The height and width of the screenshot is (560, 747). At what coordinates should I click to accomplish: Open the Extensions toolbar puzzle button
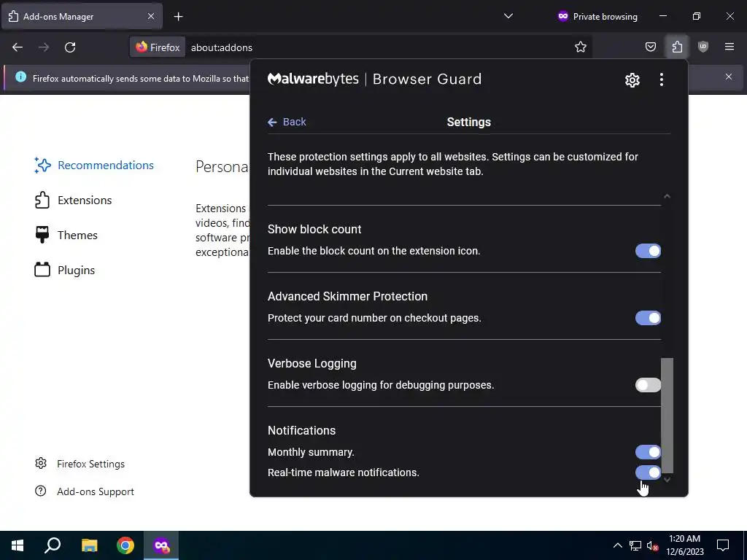[677, 47]
